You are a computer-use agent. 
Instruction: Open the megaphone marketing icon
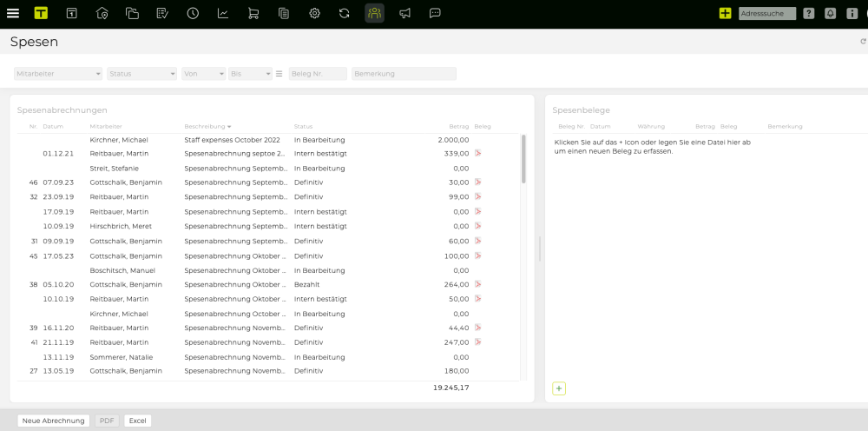(x=405, y=13)
